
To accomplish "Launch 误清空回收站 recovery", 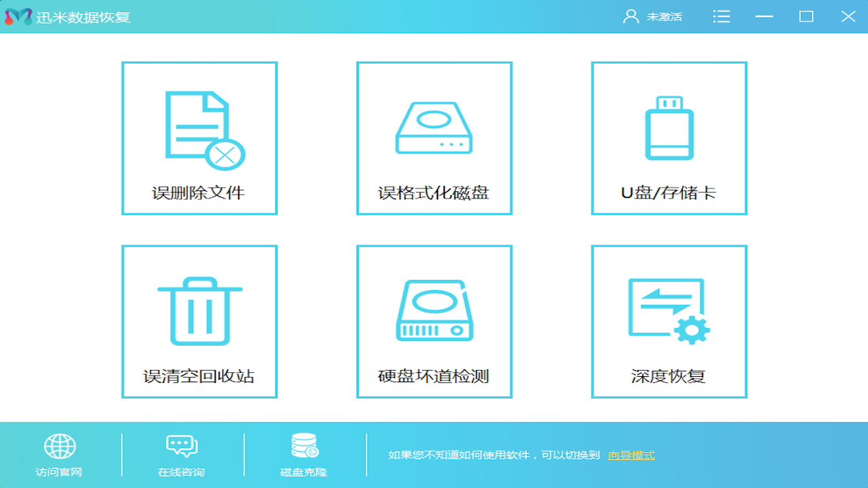I will coord(199,321).
